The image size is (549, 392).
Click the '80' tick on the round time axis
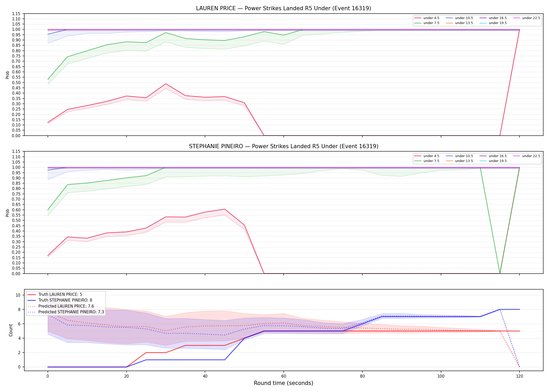[362, 376]
